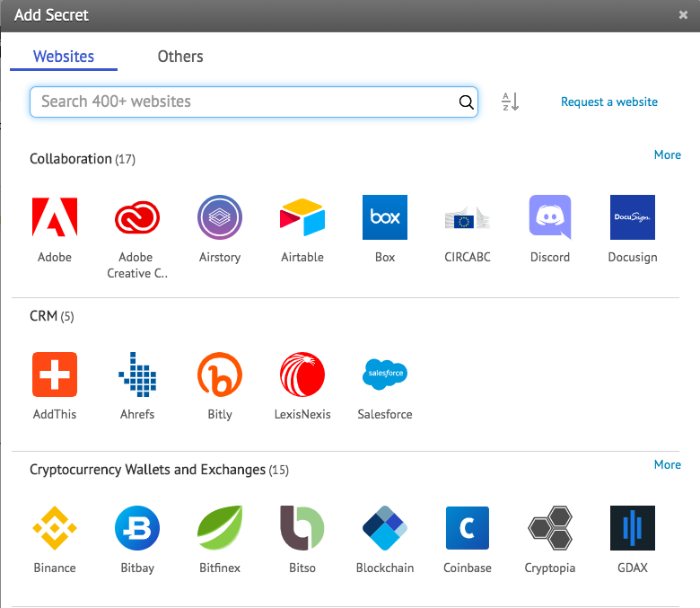Select the Ahrefs icon
700x608 pixels.
[137, 374]
